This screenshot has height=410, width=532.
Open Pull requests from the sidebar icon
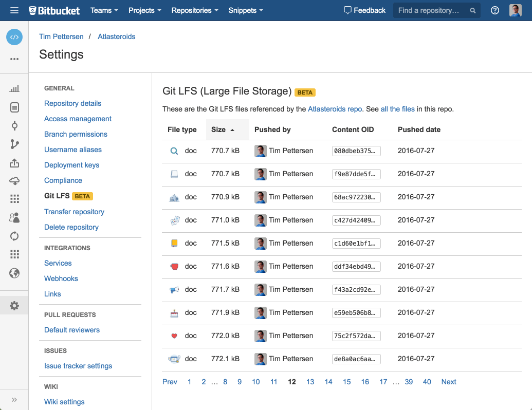click(x=14, y=163)
